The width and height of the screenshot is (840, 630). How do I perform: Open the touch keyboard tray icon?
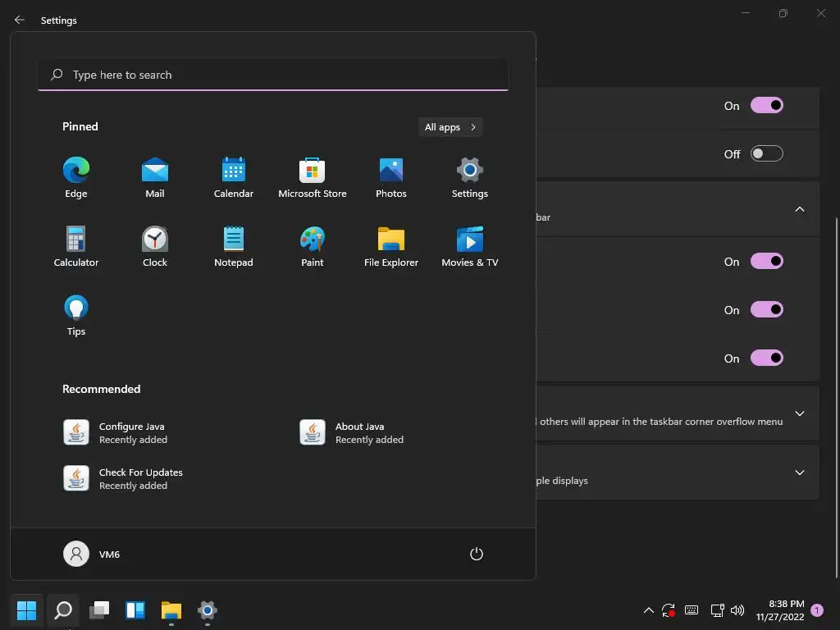click(692, 610)
